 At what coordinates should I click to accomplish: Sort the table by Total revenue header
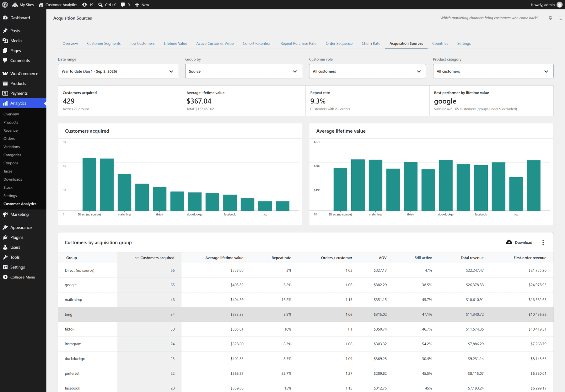click(472, 258)
